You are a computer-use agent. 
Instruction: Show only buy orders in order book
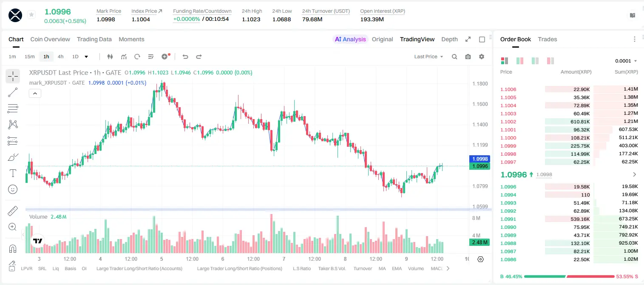click(535, 61)
